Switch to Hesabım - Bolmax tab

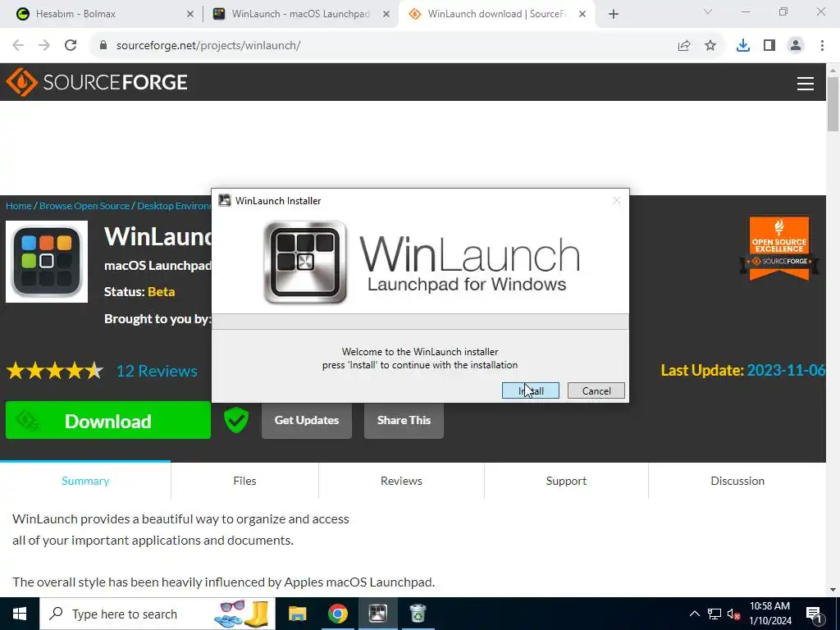(102, 14)
